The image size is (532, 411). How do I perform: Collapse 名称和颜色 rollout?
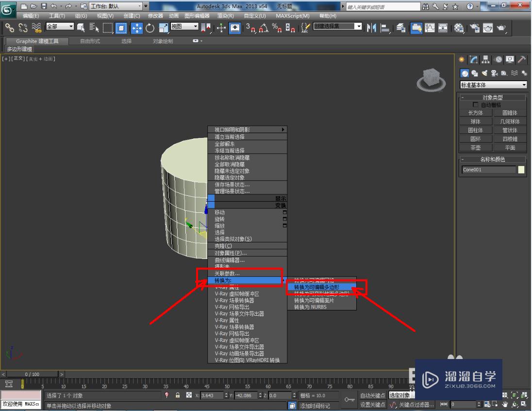pyautogui.click(x=492, y=159)
